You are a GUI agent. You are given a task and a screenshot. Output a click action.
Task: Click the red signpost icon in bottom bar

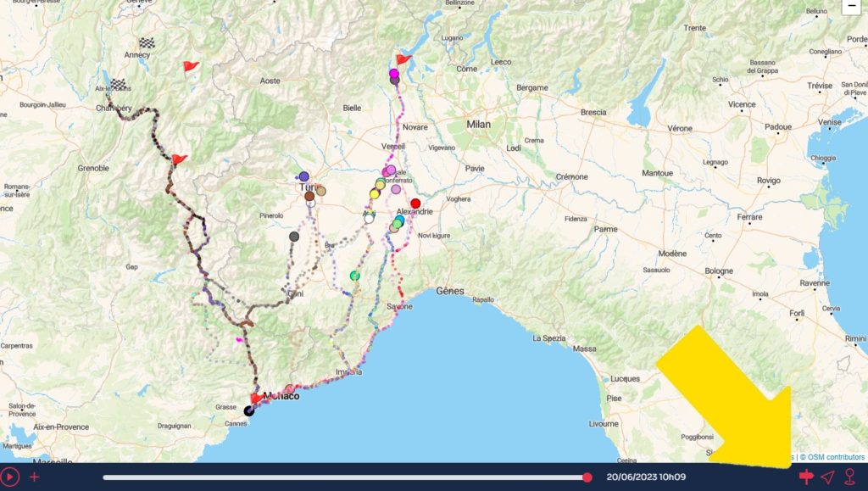point(806,477)
